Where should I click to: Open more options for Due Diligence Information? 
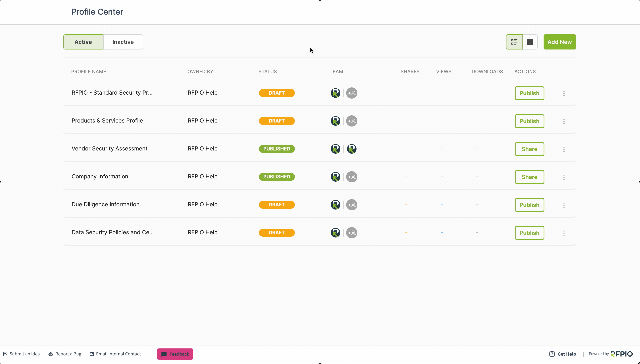point(564,205)
